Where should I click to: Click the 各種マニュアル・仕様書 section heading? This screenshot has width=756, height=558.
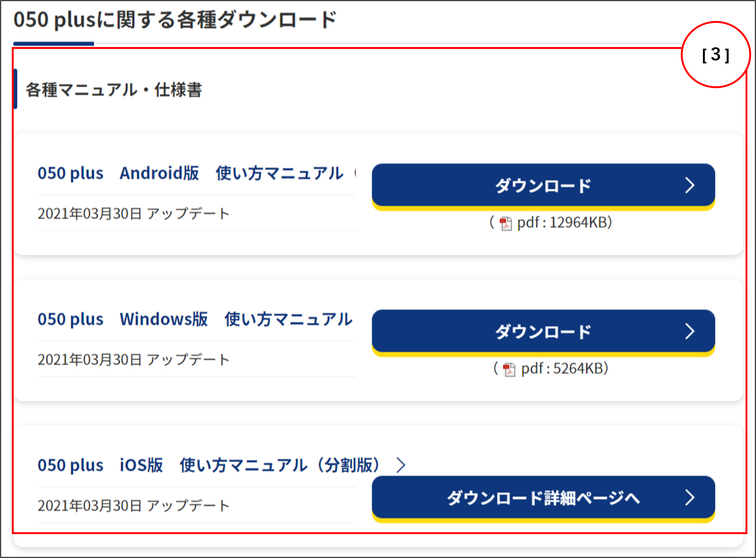click(x=114, y=90)
